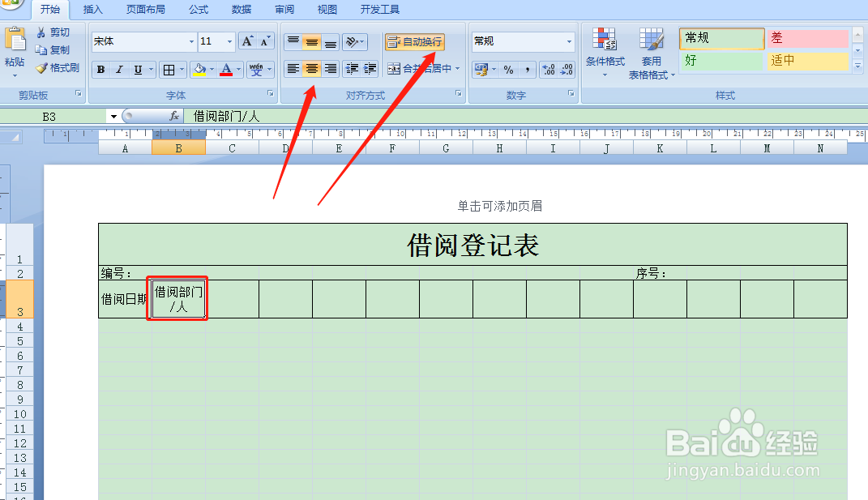Viewport: 868px width, 500px height.
Task: Align text to vertical middle
Action: (312, 41)
